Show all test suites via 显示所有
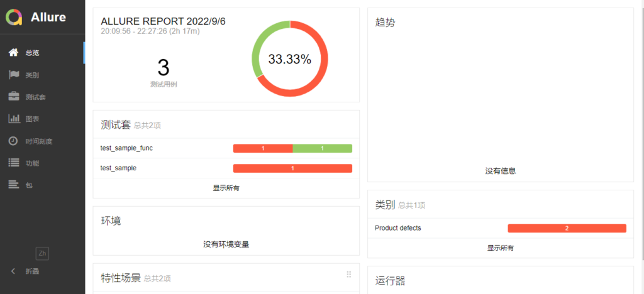Screen dimensions: 644x294 coord(226,188)
